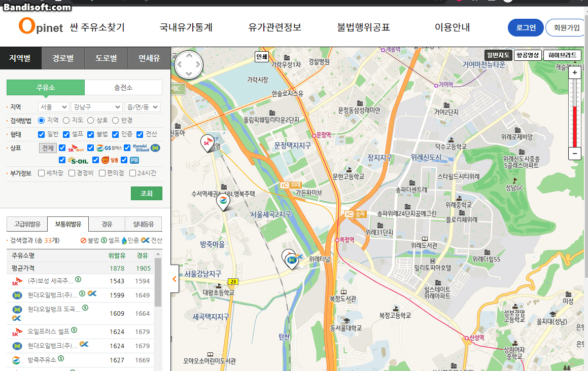Image resolution: width=588 pixels, height=371 pixels.
Task: Click the Opinet logo
Action: coord(41,26)
